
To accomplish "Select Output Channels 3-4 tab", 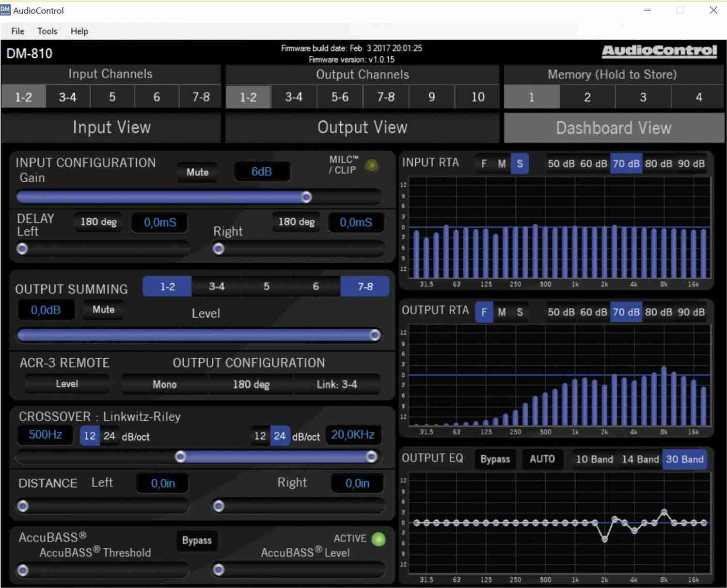I will coord(294,97).
